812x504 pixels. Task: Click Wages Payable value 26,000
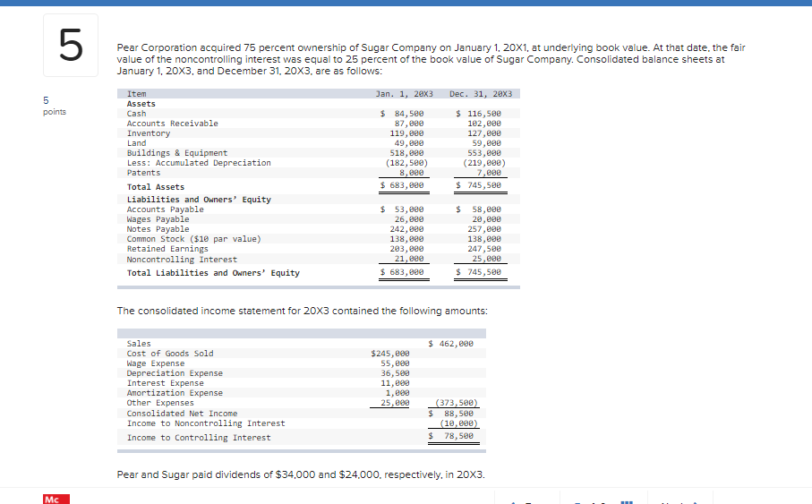409,219
